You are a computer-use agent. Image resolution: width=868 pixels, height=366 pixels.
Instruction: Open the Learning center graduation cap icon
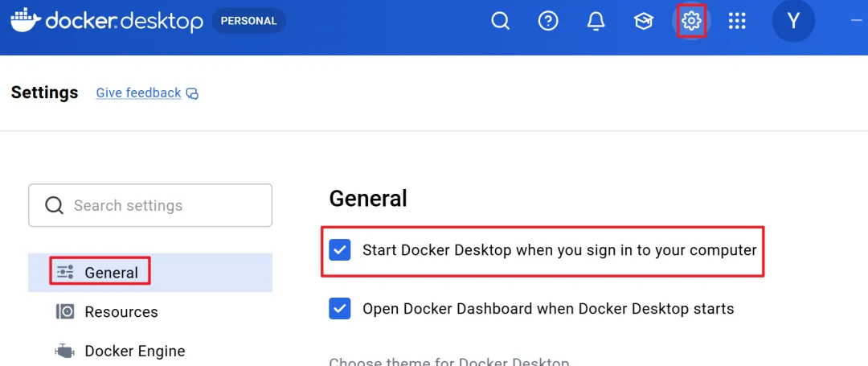[643, 22]
